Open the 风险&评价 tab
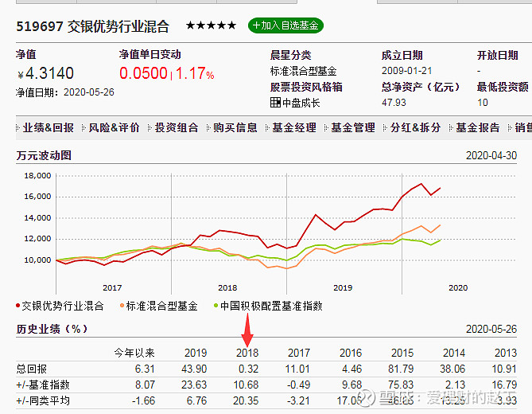Screen dimensions: 532x414 (x=114, y=127)
